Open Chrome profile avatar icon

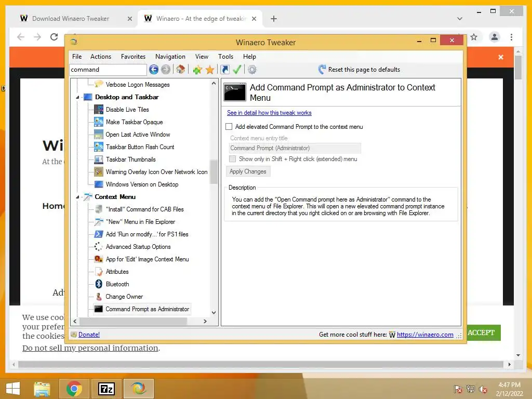click(x=495, y=37)
